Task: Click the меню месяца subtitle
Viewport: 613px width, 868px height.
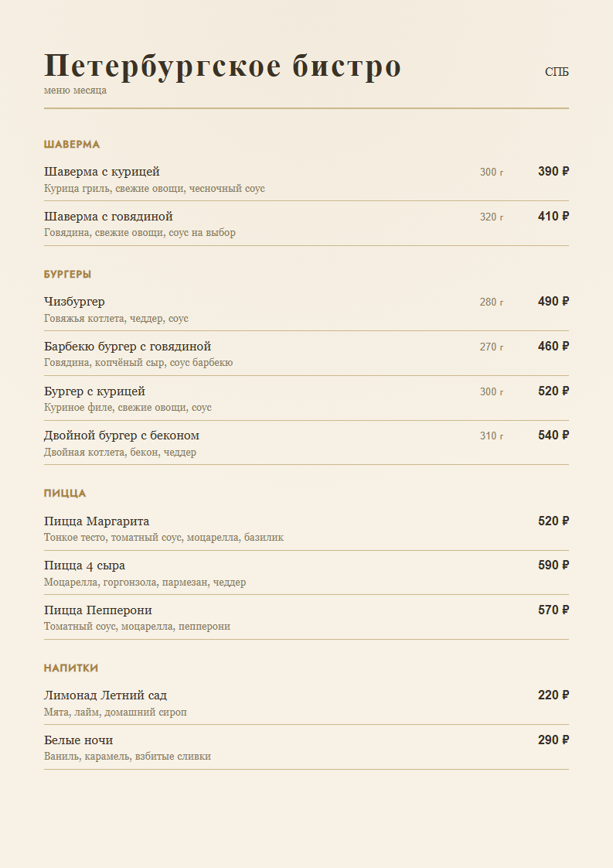Action: coord(75,91)
